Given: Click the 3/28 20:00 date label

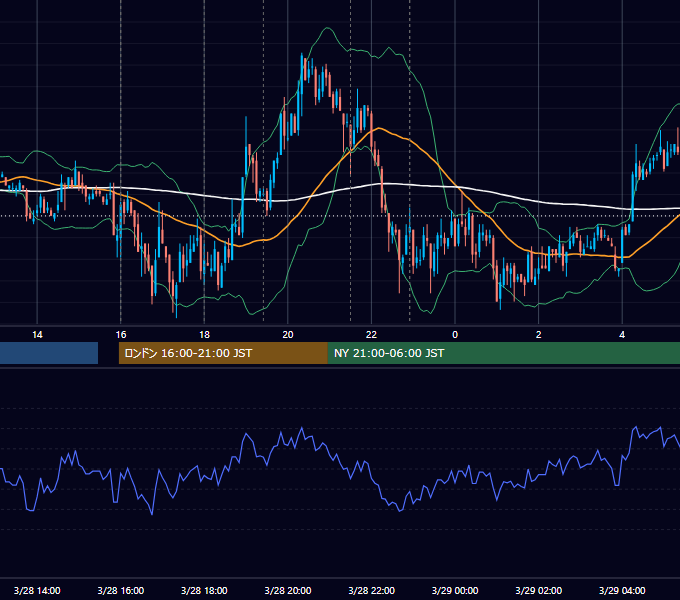Looking at the screenshot, I should 288,590.
